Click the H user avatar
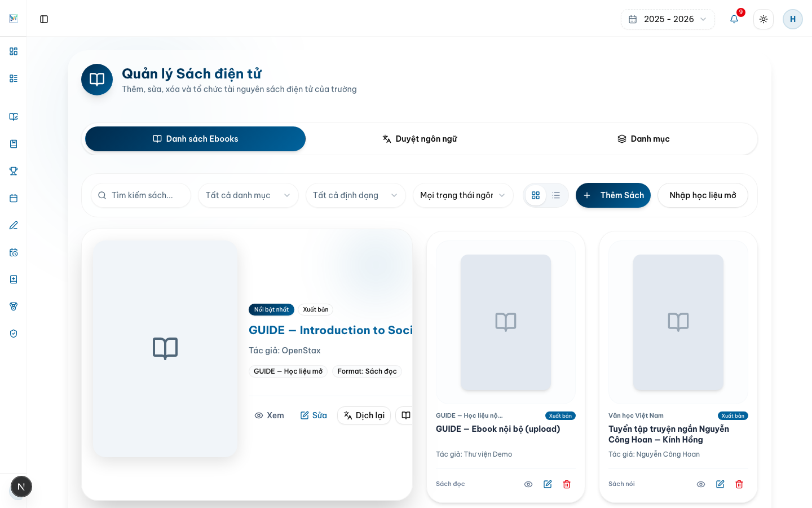 (793, 19)
